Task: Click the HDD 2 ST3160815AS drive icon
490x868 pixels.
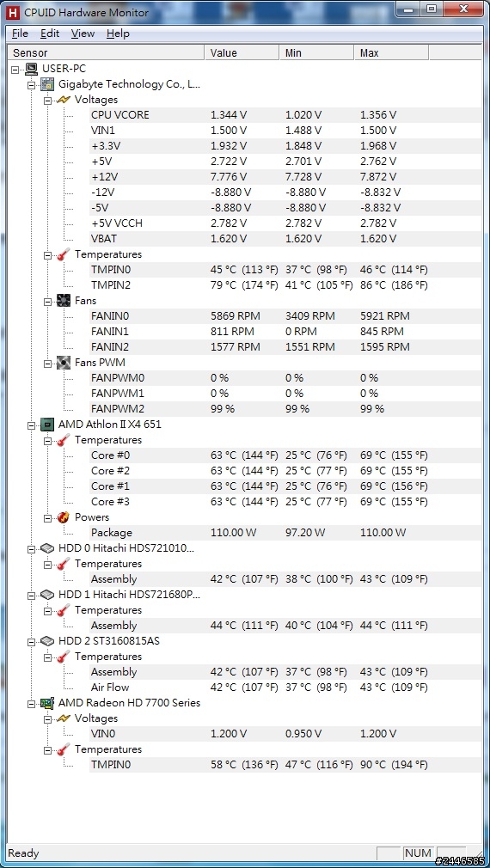Action: click(x=47, y=641)
